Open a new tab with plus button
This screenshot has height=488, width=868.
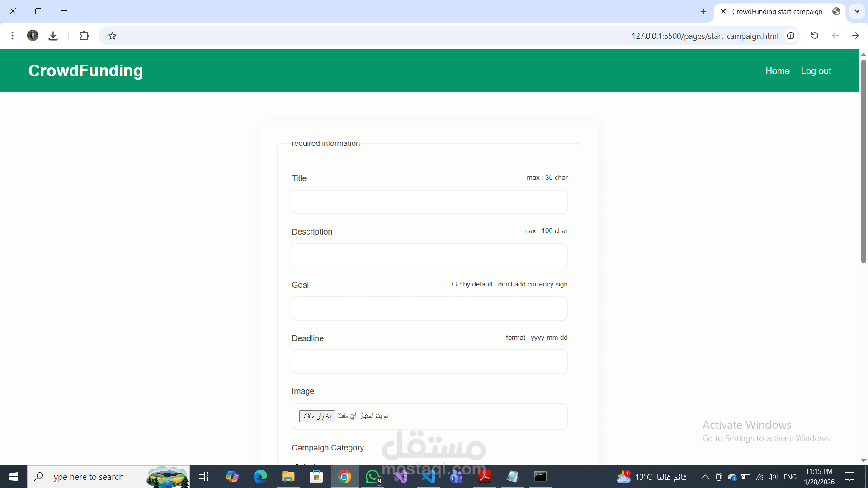pos(703,11)
